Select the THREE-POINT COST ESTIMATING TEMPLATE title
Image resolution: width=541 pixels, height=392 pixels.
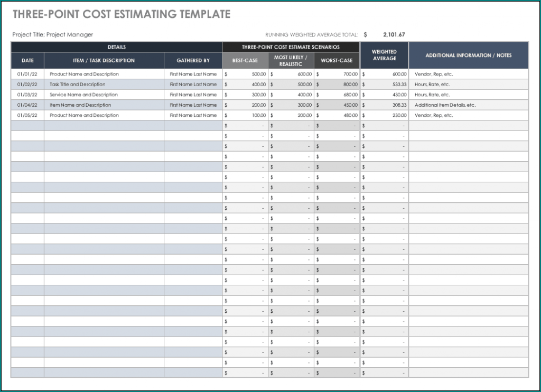(x=122, y=14)
